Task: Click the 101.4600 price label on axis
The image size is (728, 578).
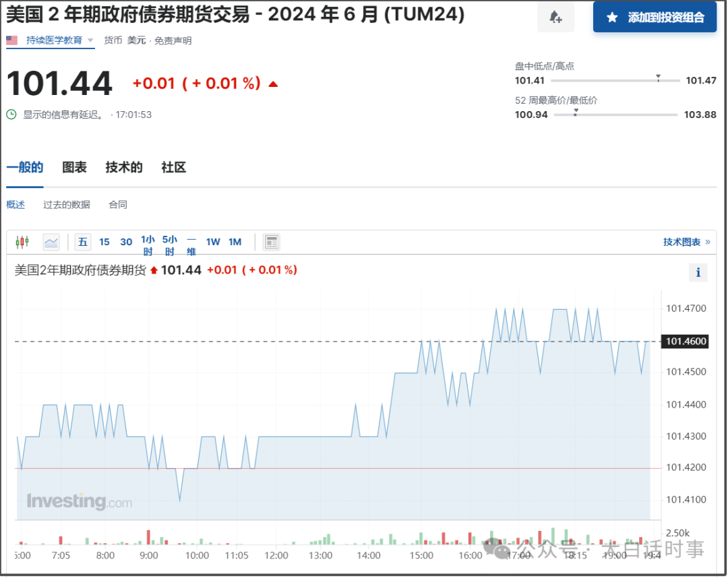Action: coord(686,342)
